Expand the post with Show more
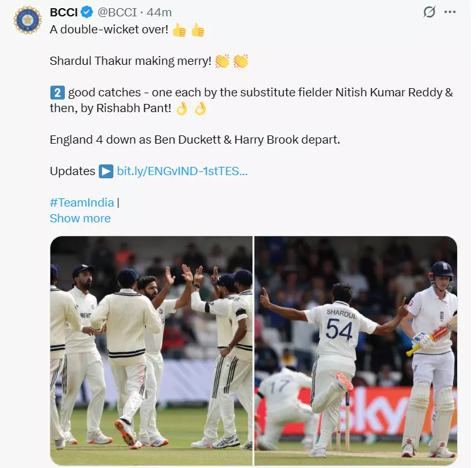Image resolution: width=476 pixels, height=468 pixels. pyautogui.click(x=80, y=218)
